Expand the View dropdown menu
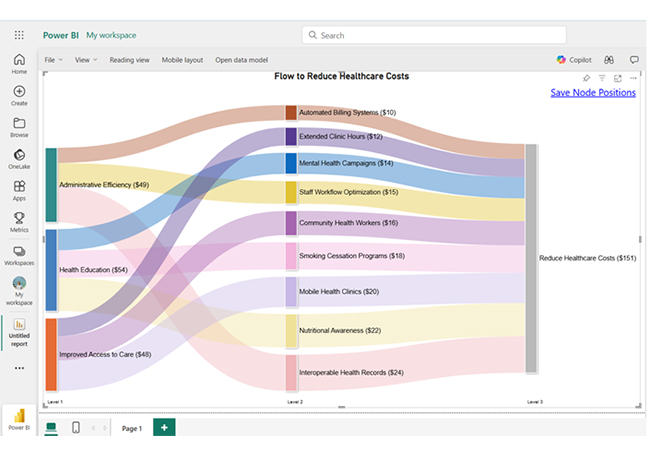Image resolution: width=650 pixels, height=453 pixels. tap(85, 60)
